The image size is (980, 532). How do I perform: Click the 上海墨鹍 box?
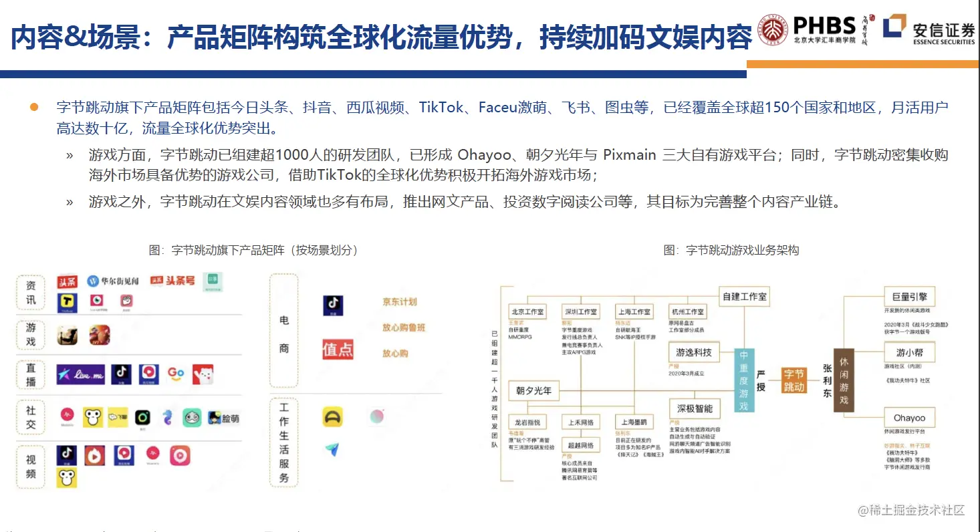[634, 422]
